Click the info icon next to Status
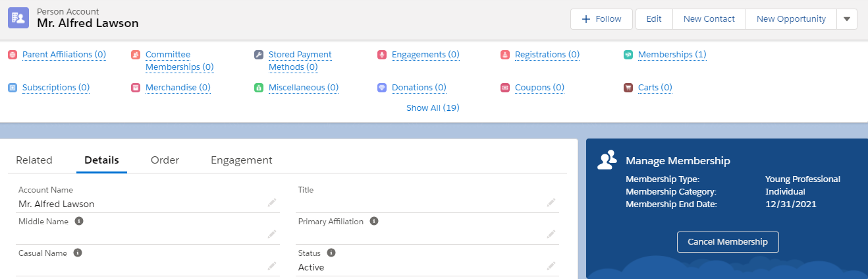Image resolution: width=868 pixels, height=279 pixels. (x=331, y=253)
